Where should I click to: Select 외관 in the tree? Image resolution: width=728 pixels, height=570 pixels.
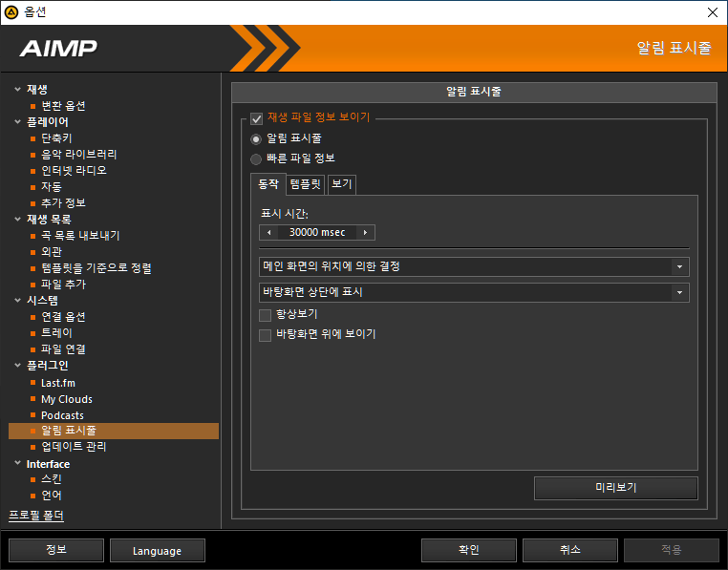[51, 252]
